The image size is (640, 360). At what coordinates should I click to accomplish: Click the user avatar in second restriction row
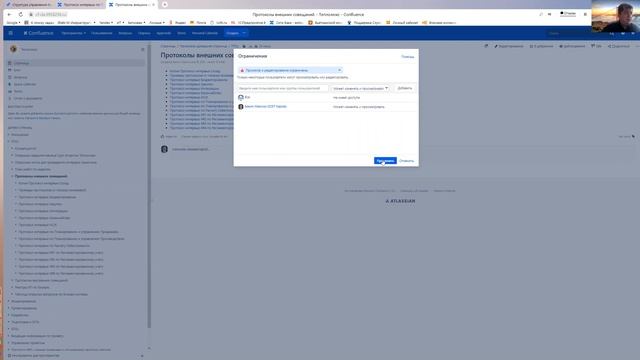pos(241,107)
